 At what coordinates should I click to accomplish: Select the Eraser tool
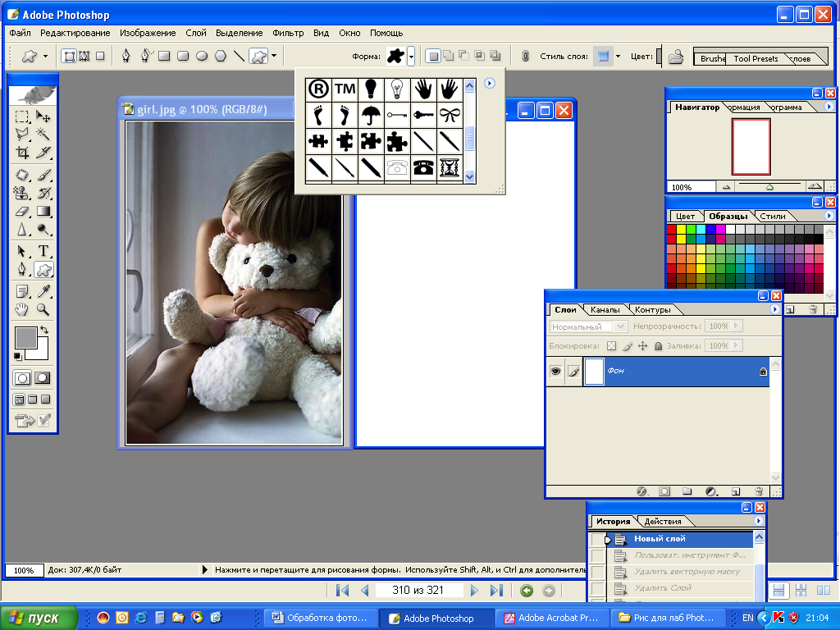pyautogui.click(x=22, y=211)
